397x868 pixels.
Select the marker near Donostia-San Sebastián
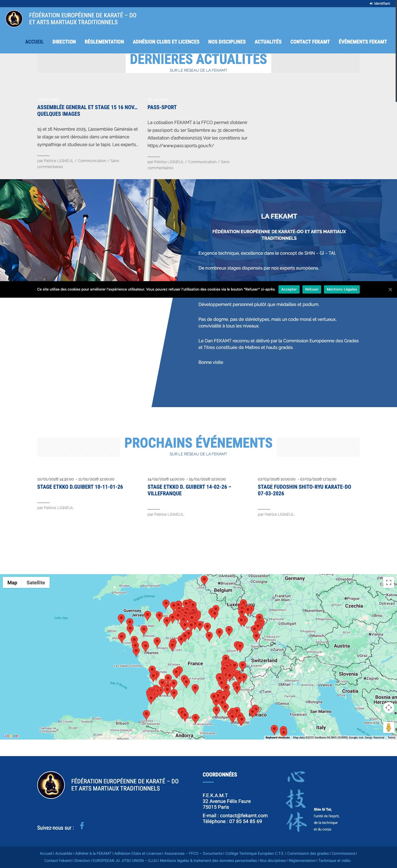[x=146, y=714]
